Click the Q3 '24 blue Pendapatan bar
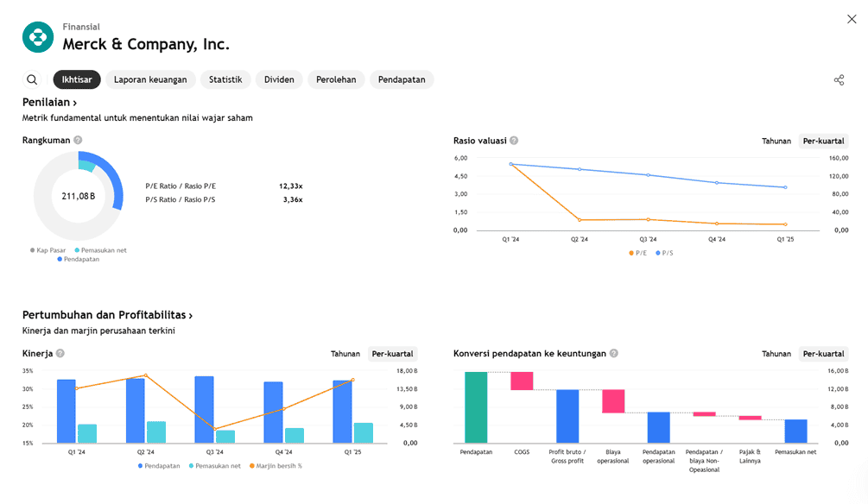Screen dimensions: 868x504 [x=205, y=409]
